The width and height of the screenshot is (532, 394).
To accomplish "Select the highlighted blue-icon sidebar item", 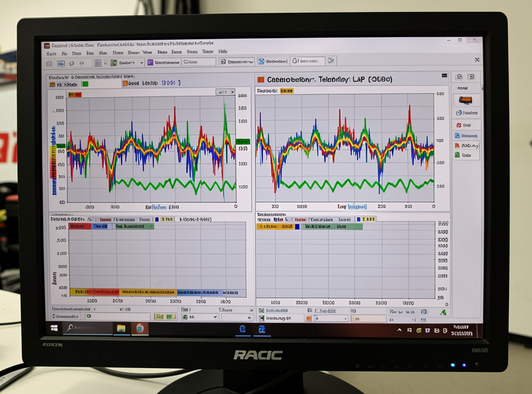I will pos(466,136).
